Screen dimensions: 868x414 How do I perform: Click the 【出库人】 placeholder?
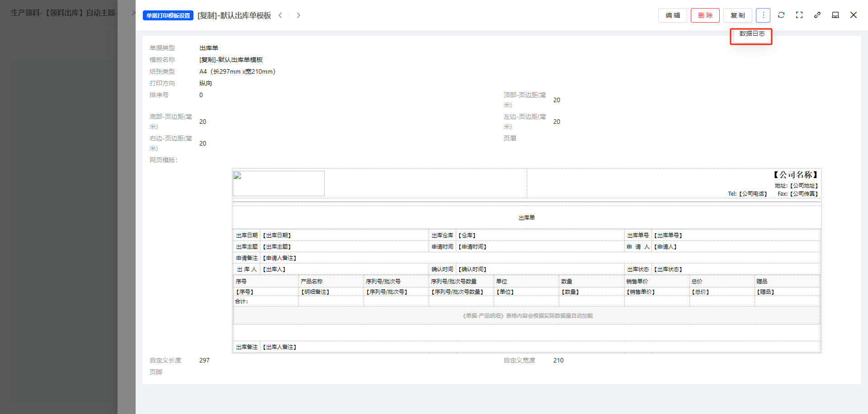274,269
